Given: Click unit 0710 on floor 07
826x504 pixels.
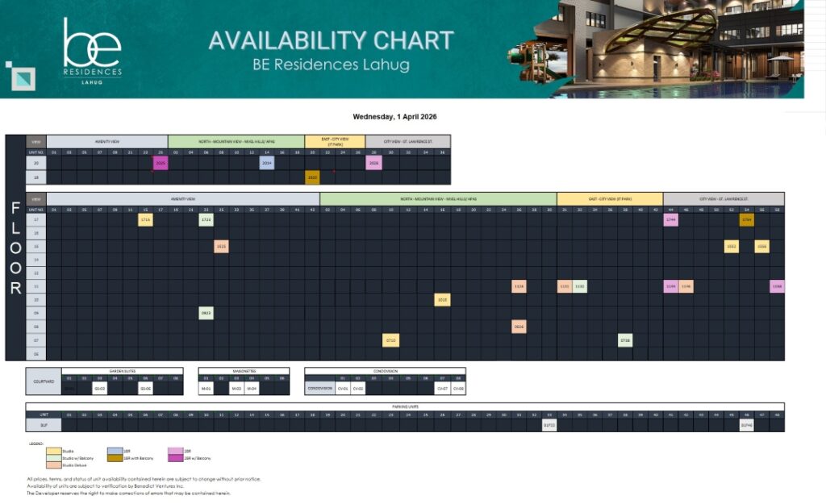Looking at the screenshot, I should tap(391, 339).
